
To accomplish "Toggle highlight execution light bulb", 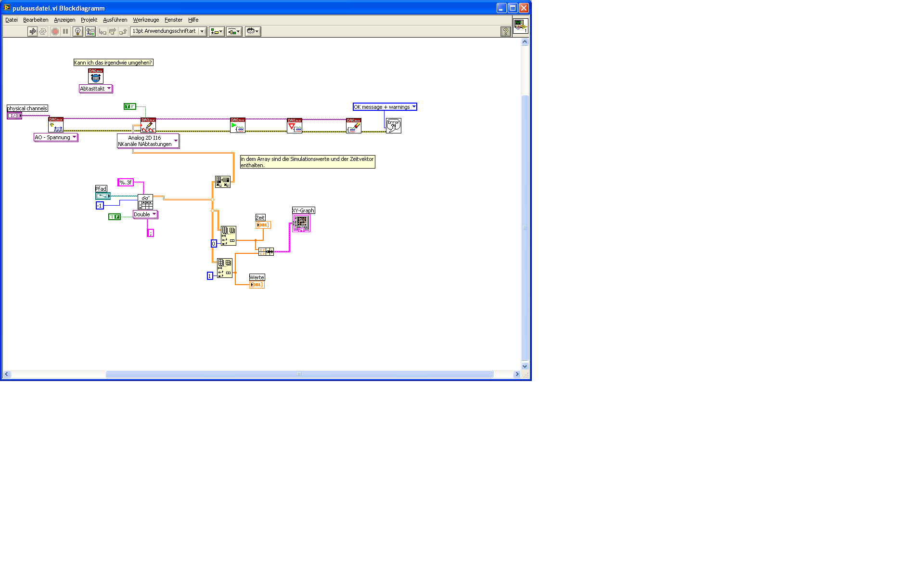I will [x=77, y=31].
